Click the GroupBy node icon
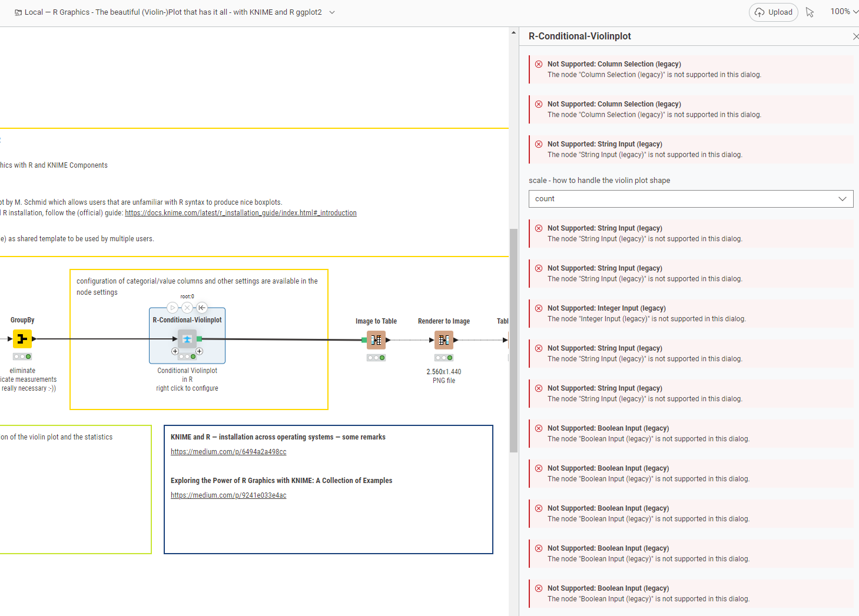This screenshot has width=859, height=616. [x=22, y=339]
